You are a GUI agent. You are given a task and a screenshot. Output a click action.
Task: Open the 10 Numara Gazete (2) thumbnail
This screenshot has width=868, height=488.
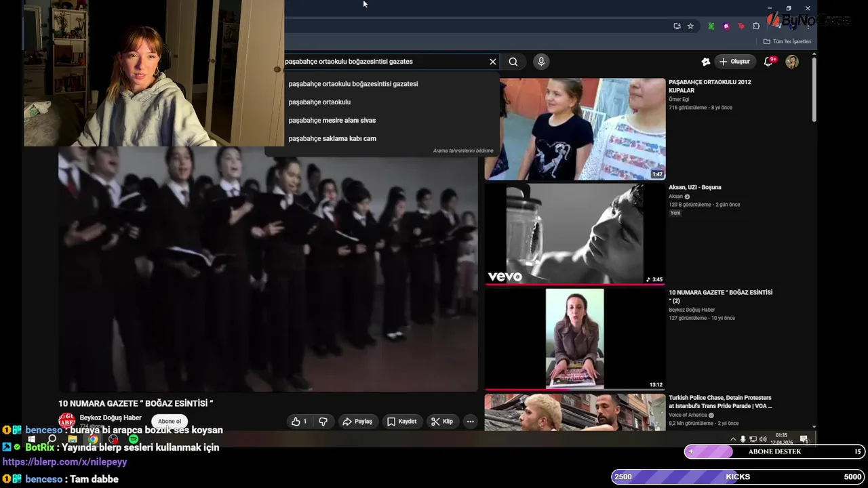click(x=575, y=339)
